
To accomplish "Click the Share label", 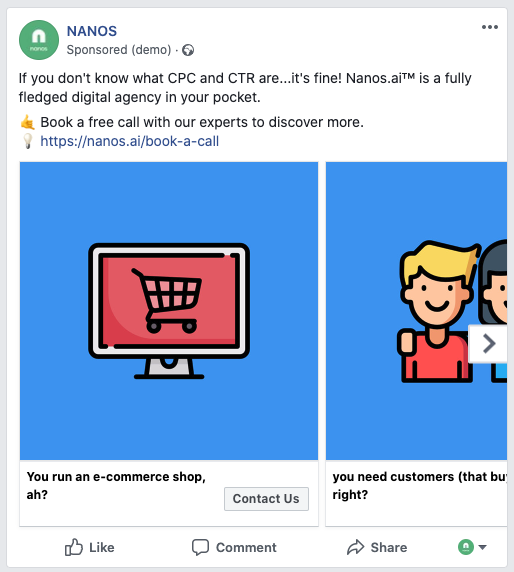I will click(389, 548).
